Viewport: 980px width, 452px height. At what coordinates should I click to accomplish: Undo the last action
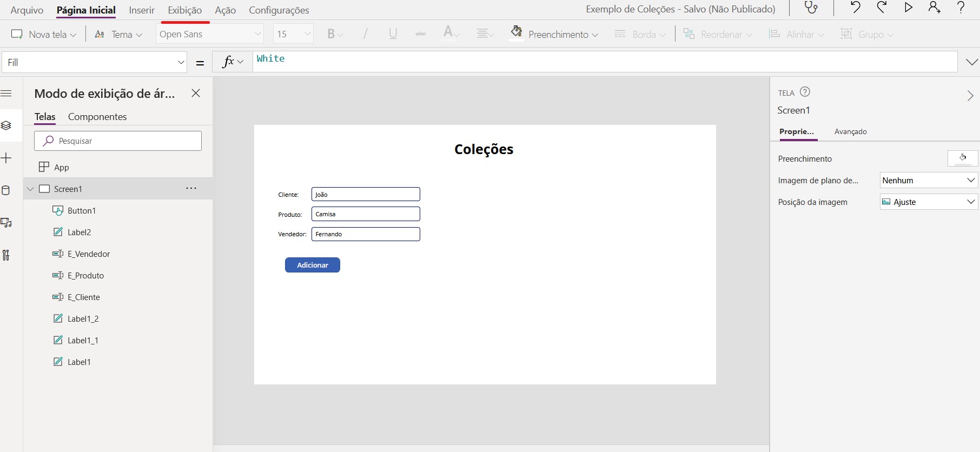coord(855,8)
